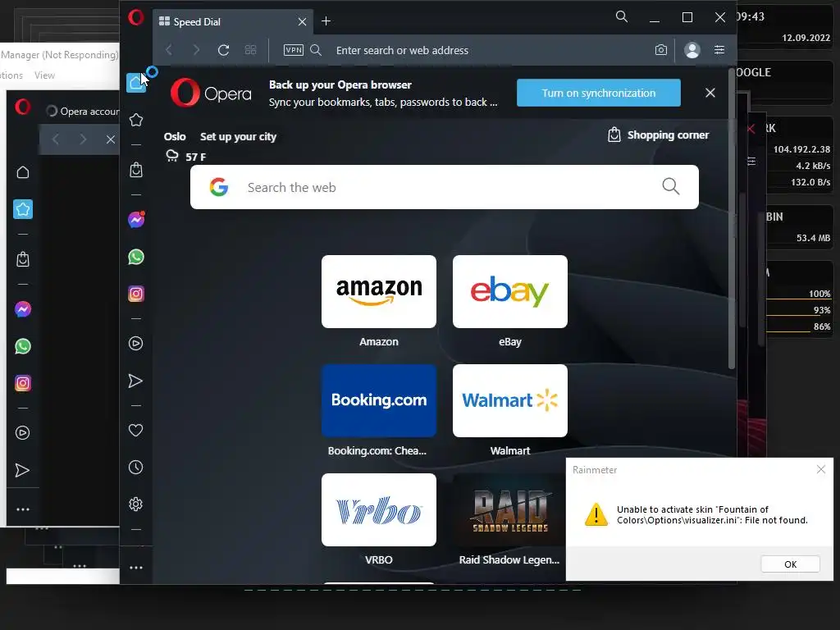840x630 pixels.
Task: Click the Google search magnifier button
Action: point(671,186)
